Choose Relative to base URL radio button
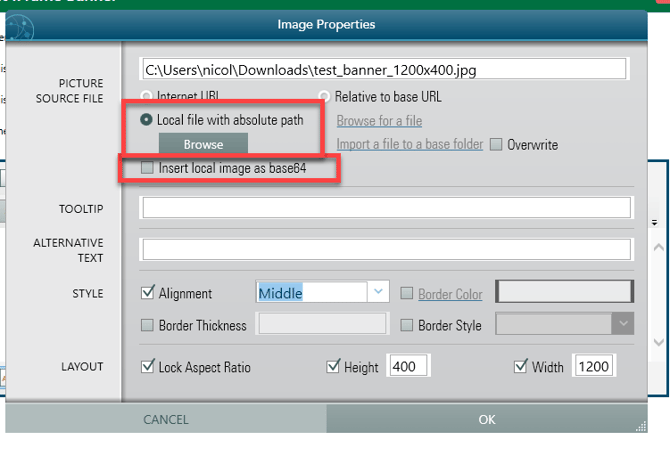 (x=325, y=97)
